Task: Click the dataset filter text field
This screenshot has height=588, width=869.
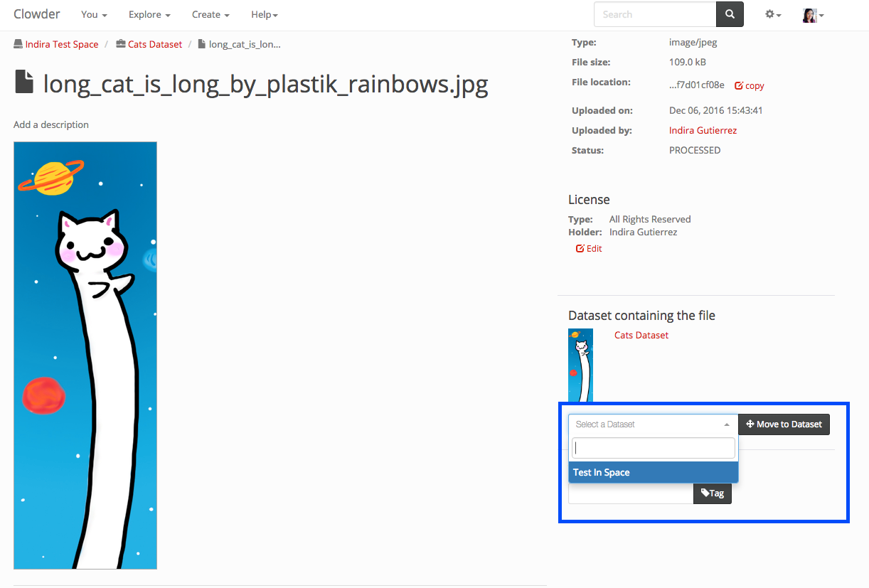Action: pos(653,448)
